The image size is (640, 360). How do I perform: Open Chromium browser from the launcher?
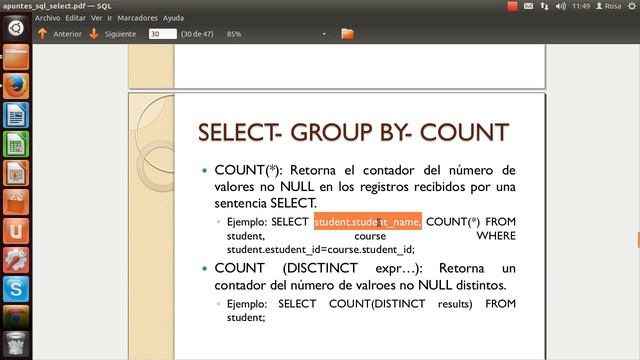tap(16, 318)
